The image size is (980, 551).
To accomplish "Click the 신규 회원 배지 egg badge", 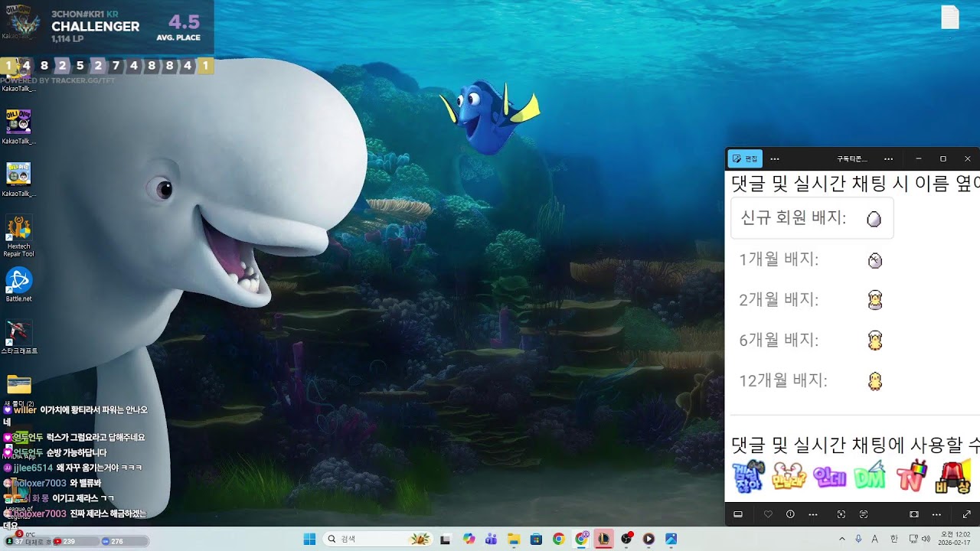I will pyautogui.click(x=874, y=220).
